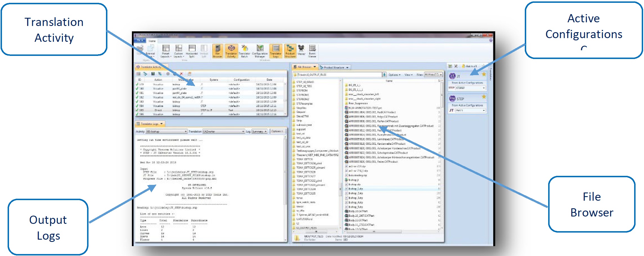Open the External ribbon button
This screenshot has height=256, width=644.
click(150, 51)
